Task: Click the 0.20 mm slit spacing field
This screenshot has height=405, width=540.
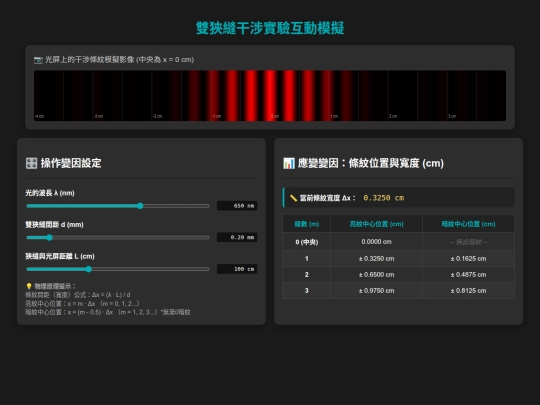Action: click(x=237, y=238)
